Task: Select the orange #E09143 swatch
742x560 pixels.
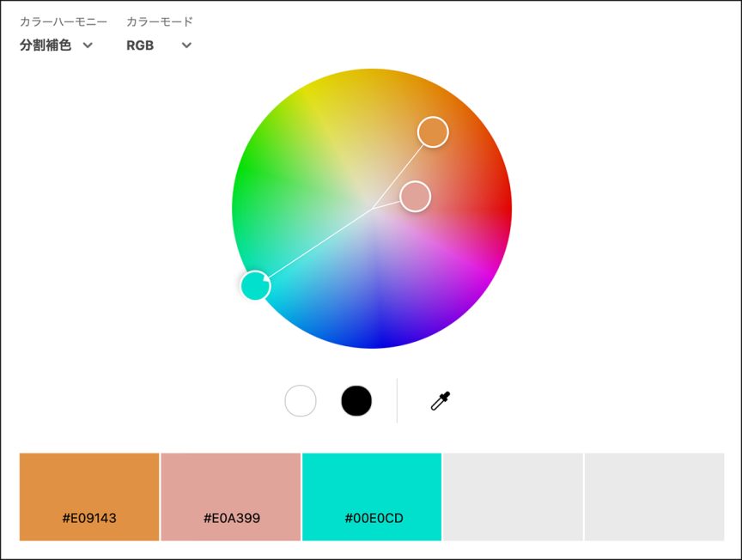Action: click(89, 497)
